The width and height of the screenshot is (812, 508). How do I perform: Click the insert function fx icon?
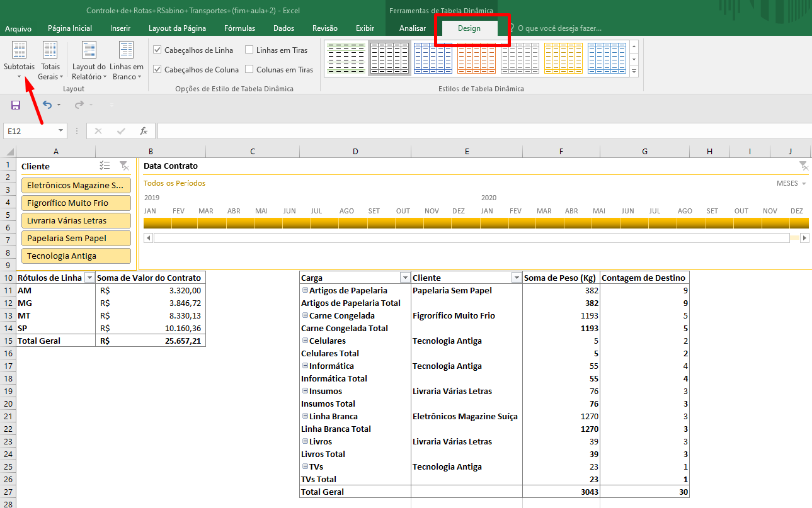pyautogui.click(x=144, y=131)
